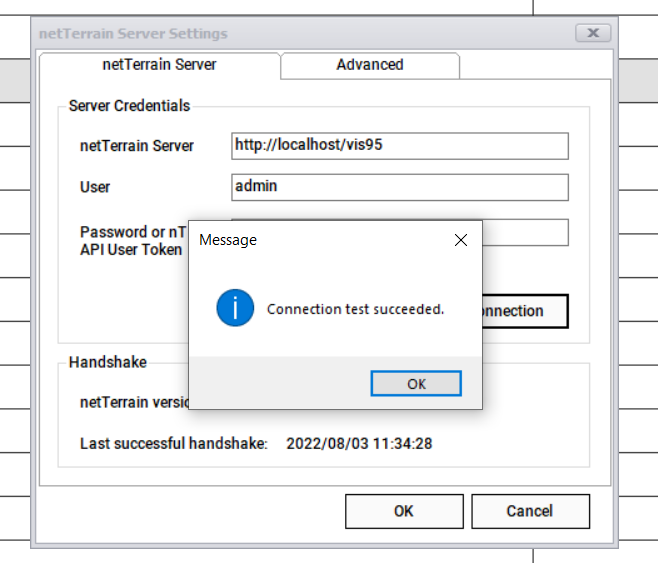This screenshot has width=658, height=563.
Task: Click the Message dialog title bar
Action: (x=320, y=240)
